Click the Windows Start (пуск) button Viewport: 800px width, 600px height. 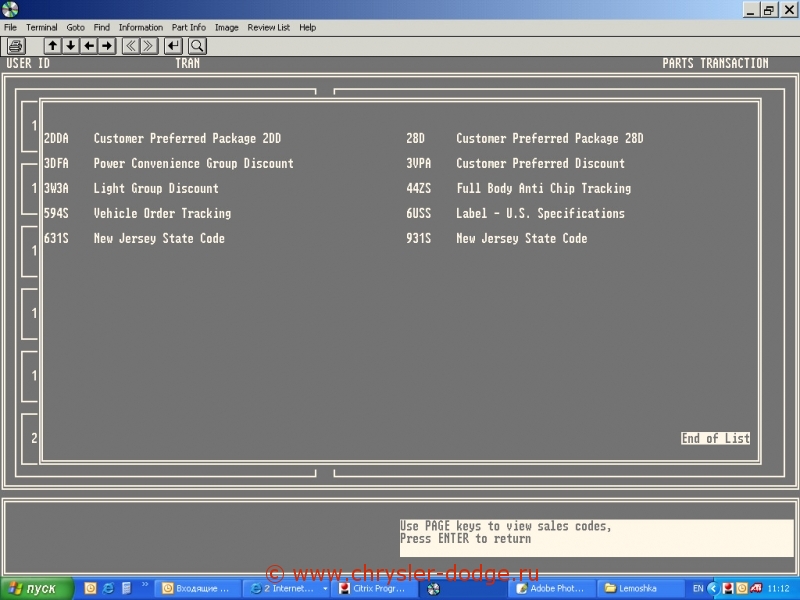pyautogui.click(x=37, y=589)
